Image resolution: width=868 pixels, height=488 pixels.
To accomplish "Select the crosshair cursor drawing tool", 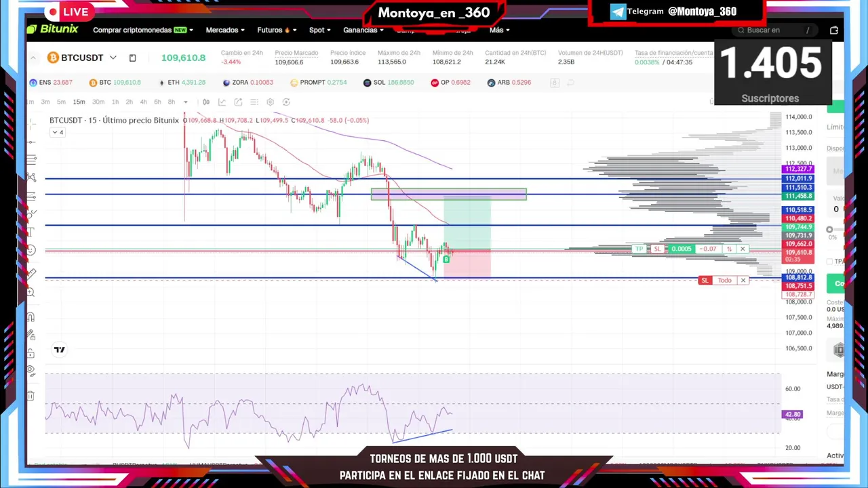I will click(x=31, y=123).
